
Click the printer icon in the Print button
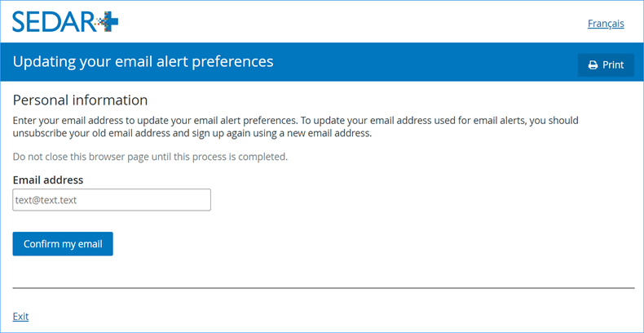tap(593, 65)
